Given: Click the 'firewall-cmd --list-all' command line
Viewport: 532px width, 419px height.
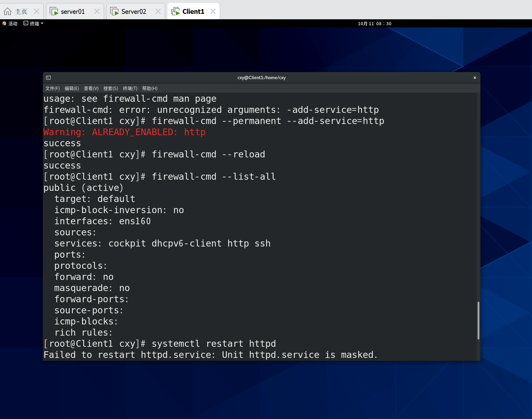Looking at the screenshot, I should click(x=160, y=177).
